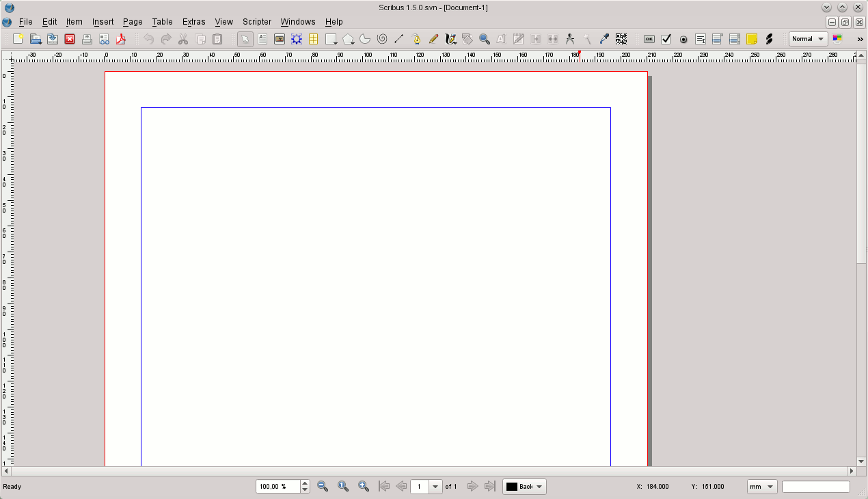This screenshot has height=499, width=868.
Task: Insert PDF Radio Button field
Action: (683, 39)
